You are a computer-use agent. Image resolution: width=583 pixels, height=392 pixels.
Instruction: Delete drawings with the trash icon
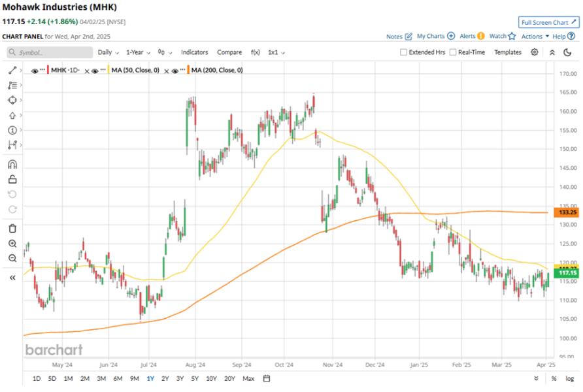pos(12,228)
